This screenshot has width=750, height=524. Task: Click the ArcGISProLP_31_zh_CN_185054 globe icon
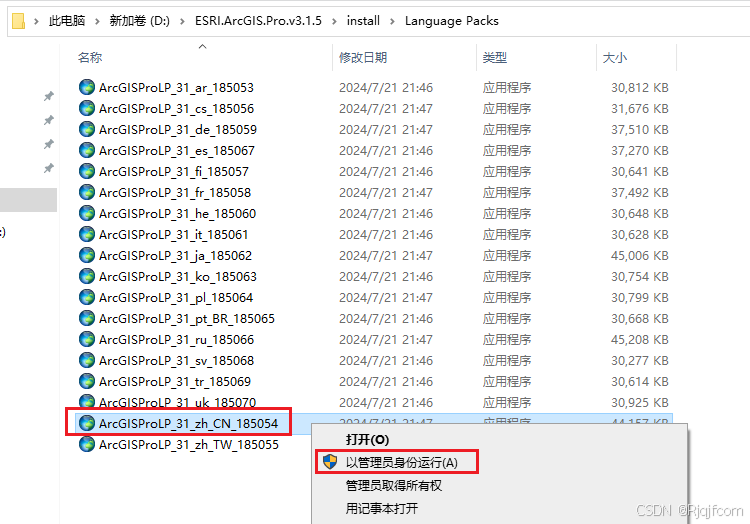pos(87,423)
